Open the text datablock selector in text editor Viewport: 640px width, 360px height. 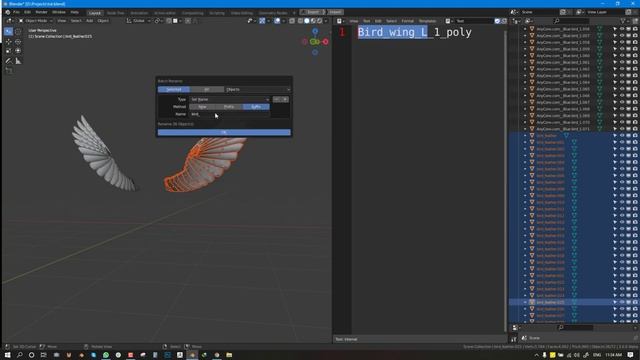tap(448, 21)
